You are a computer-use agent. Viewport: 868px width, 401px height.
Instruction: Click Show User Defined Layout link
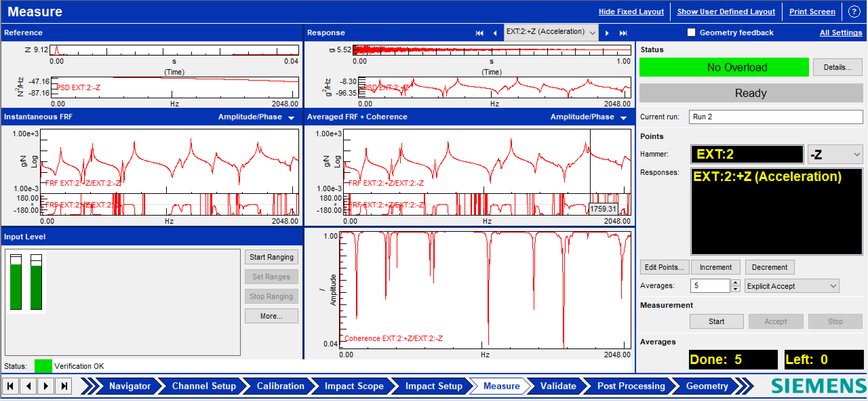[x=726, y=12]
